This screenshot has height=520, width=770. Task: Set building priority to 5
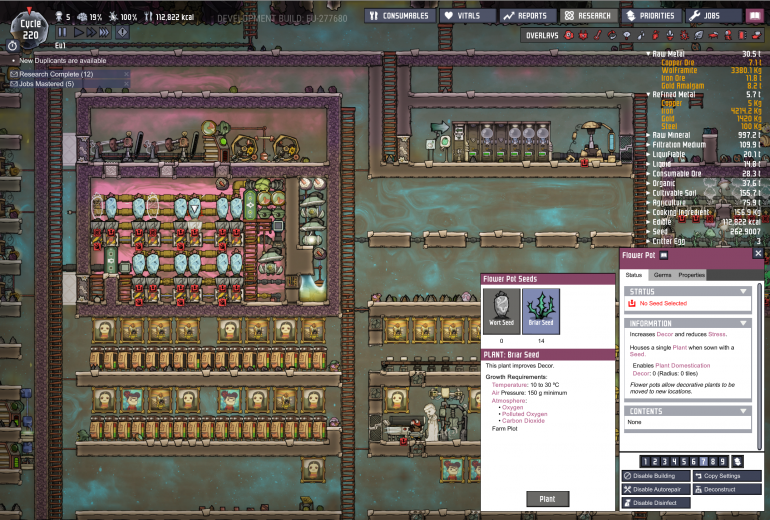tap(684, 461)
